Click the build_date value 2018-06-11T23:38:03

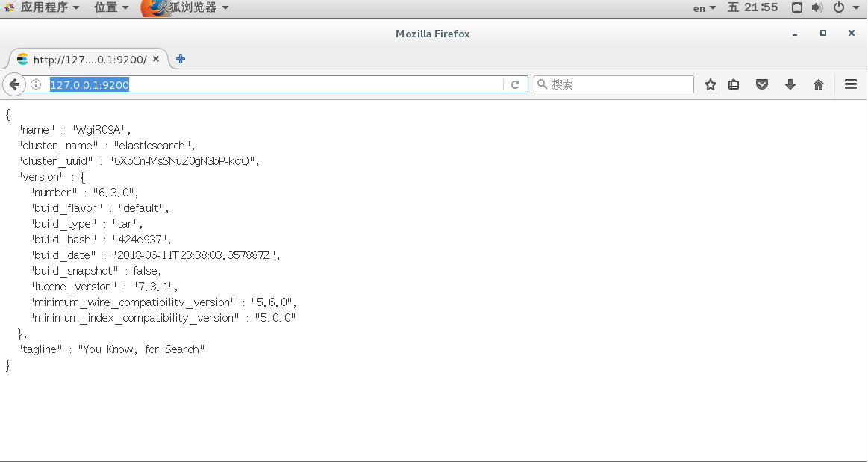[194, 255]
